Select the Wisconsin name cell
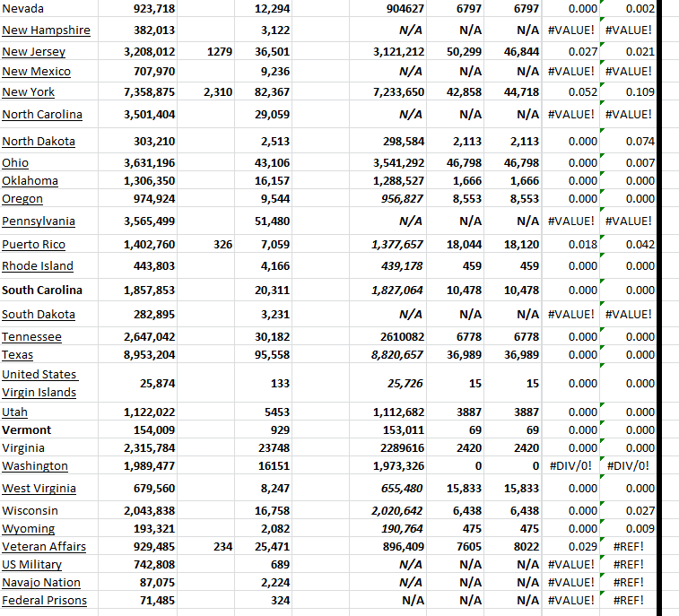The height and width of the screenshot is (616, 679). (x=49, y=511)
